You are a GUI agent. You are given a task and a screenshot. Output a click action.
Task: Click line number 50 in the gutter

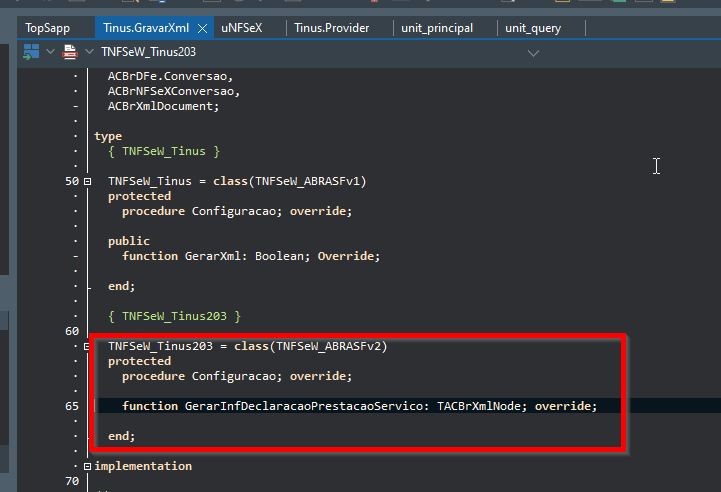[x=72, y=182]
